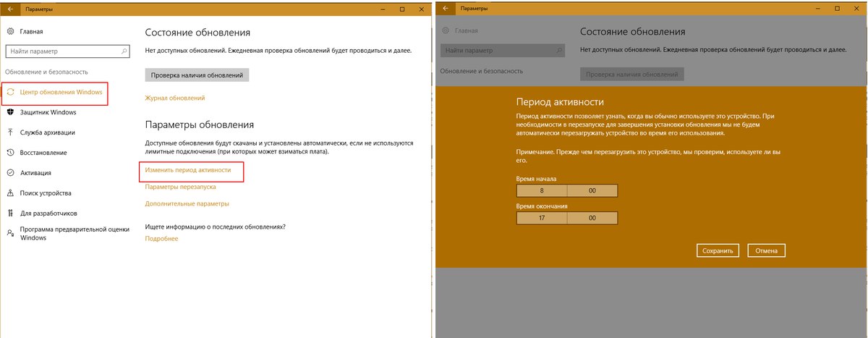Select start time minutes 00
Image resolution: width=868 pixels, height=338 pixels.
tap(592, 191)
